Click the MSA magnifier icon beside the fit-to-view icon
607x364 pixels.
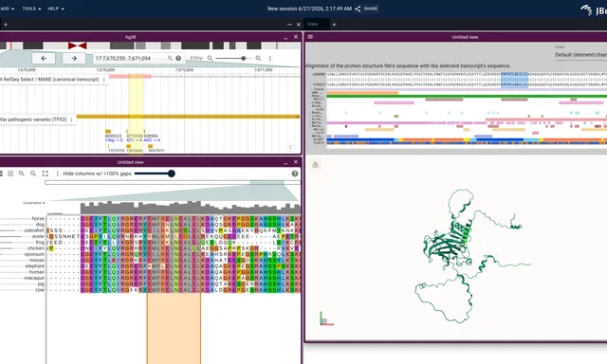point(33,173)
